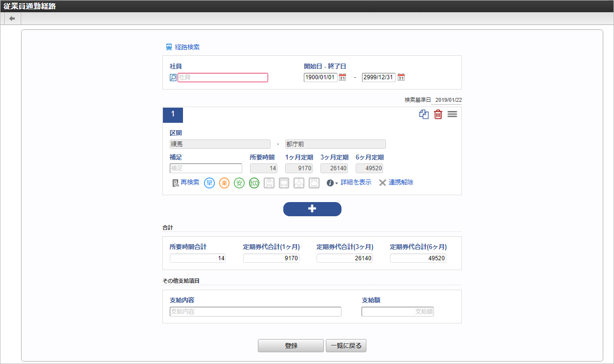Viewport: 614px width, 364px height.
Task: Click the 検索基準日 2019/01/22 text
Action: 433,100
